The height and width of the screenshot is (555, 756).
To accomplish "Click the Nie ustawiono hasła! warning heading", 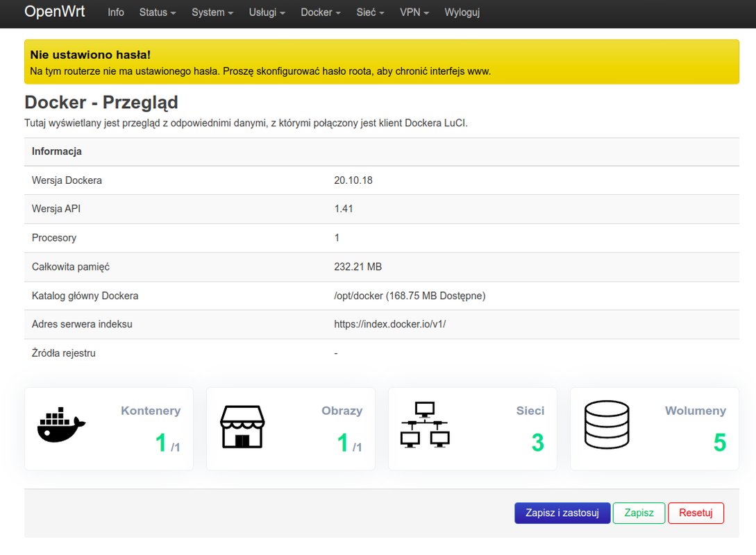I will tap(90, 54).
